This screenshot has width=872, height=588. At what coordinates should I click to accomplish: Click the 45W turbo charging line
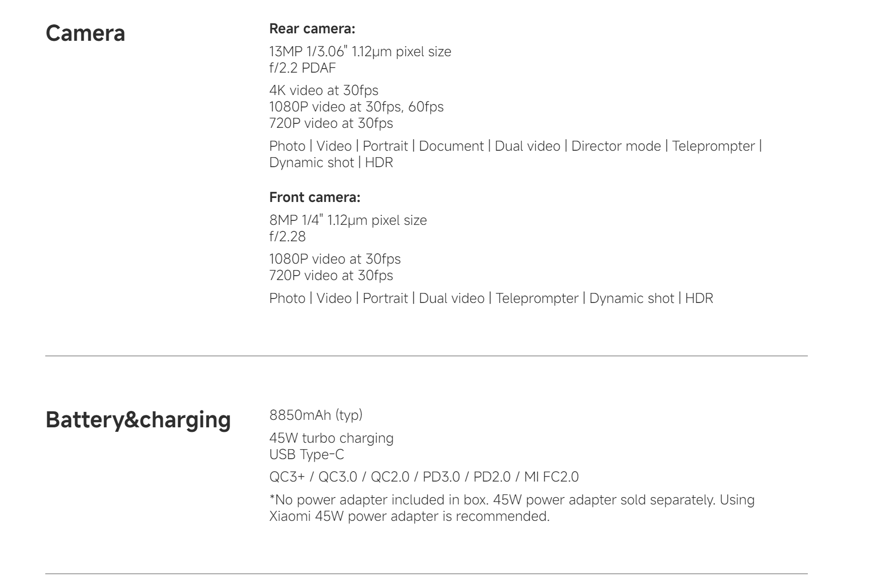click(331, 438)
